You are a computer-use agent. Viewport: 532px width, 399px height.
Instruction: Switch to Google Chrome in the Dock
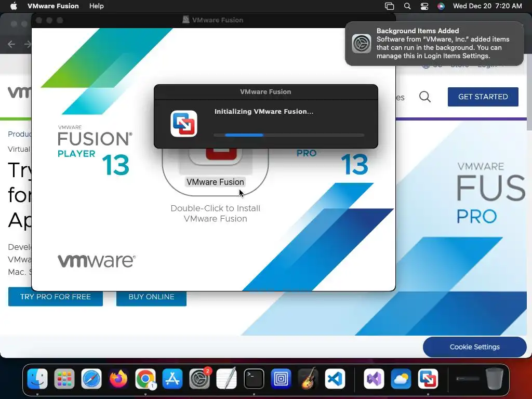(145, 379)
